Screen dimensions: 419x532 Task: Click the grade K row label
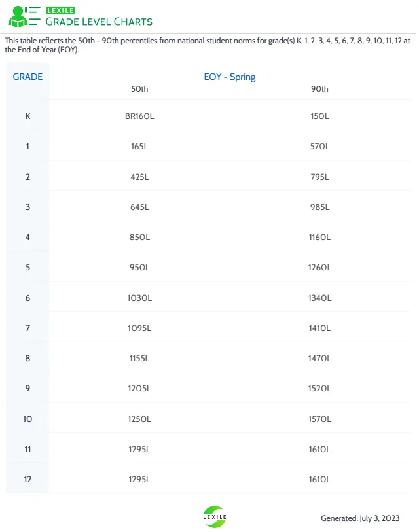27,116
